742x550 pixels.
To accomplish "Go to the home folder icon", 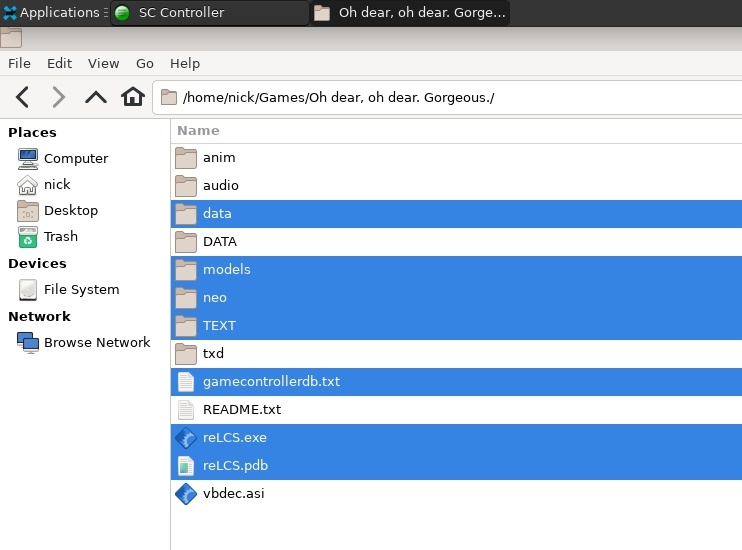I will coord(132,97).
